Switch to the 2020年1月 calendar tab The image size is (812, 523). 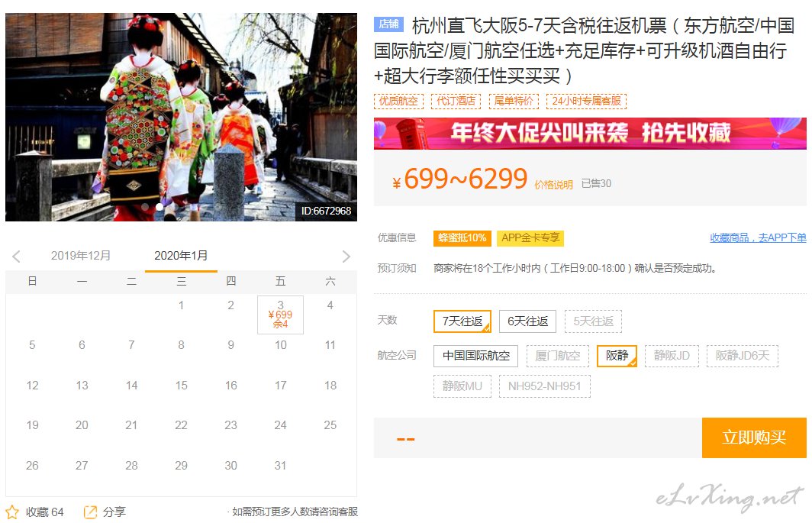(182, 256)
